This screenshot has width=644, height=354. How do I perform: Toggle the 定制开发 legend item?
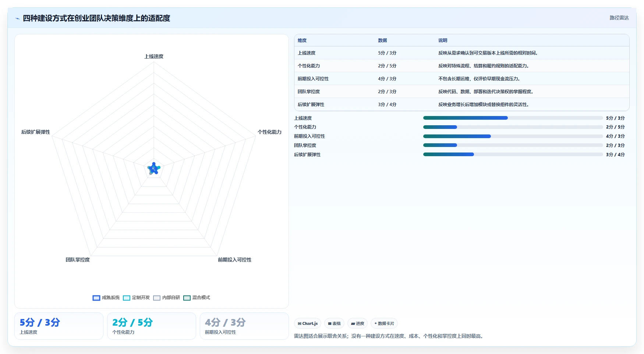pos(136,298)
